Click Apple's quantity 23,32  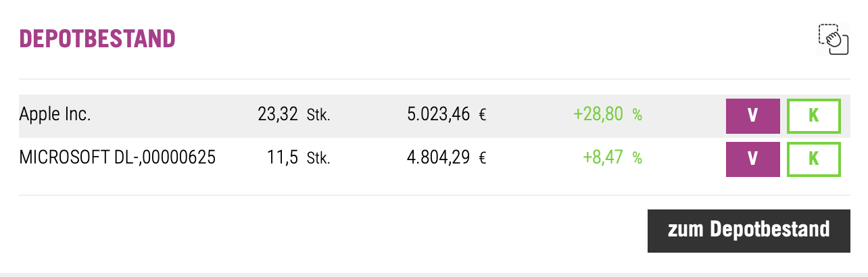pyautogui.click(x=277, y=116)
